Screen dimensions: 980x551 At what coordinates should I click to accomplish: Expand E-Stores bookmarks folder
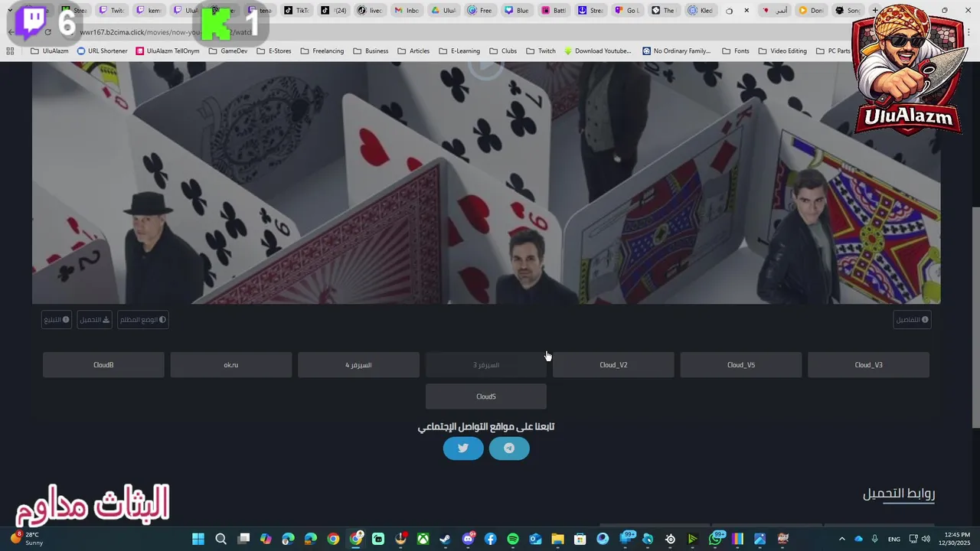(x=274, y=51)
